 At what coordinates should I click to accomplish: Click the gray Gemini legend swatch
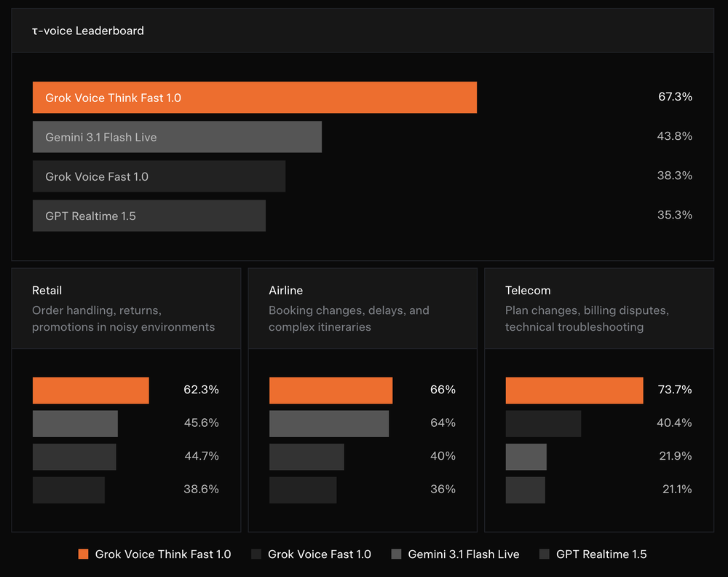pyautogui.click(x=396, y=554)
